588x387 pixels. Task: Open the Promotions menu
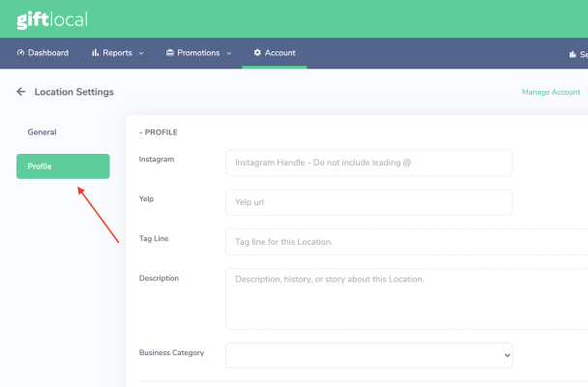pyautogui.click(x=199, y=53)
